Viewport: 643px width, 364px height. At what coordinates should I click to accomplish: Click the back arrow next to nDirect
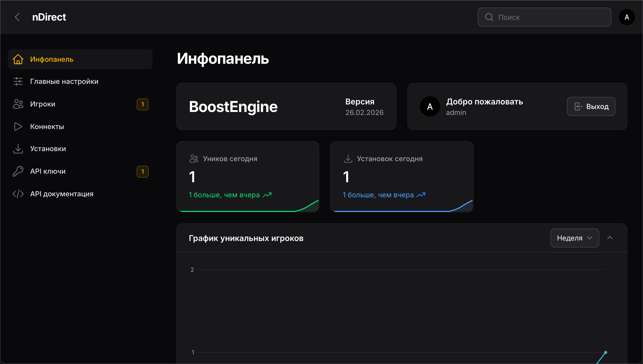click(17, 17)
